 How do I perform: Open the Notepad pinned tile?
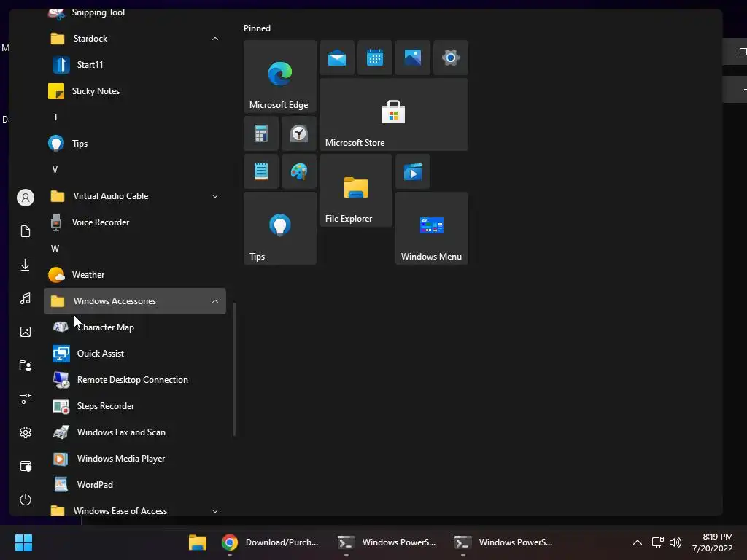pos(261,171)
